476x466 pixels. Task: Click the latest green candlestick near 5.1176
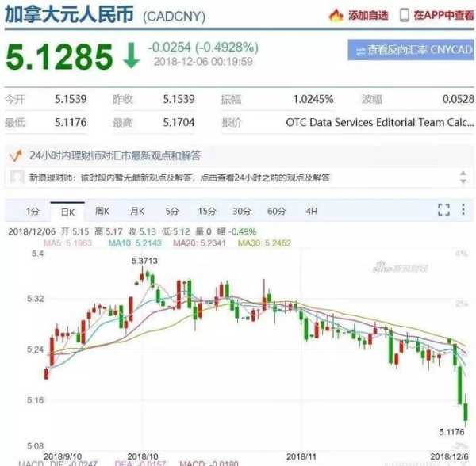pyautogui.click(x=466, y=411)
